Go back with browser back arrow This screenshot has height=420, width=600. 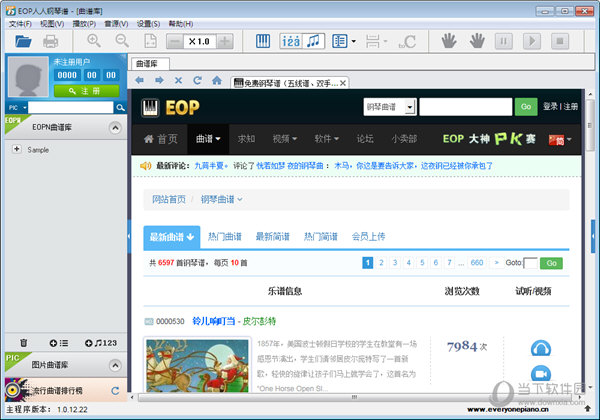tap(140, 80)
